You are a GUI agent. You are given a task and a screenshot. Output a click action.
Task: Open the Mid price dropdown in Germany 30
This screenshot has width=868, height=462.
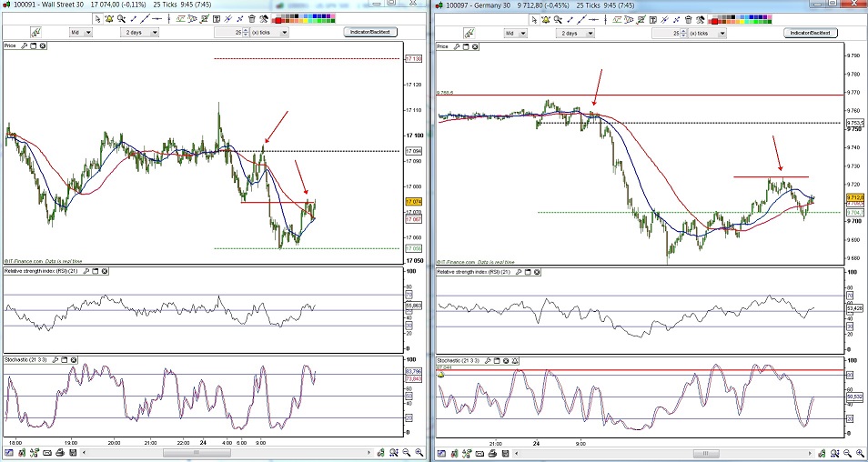point(515,34)
